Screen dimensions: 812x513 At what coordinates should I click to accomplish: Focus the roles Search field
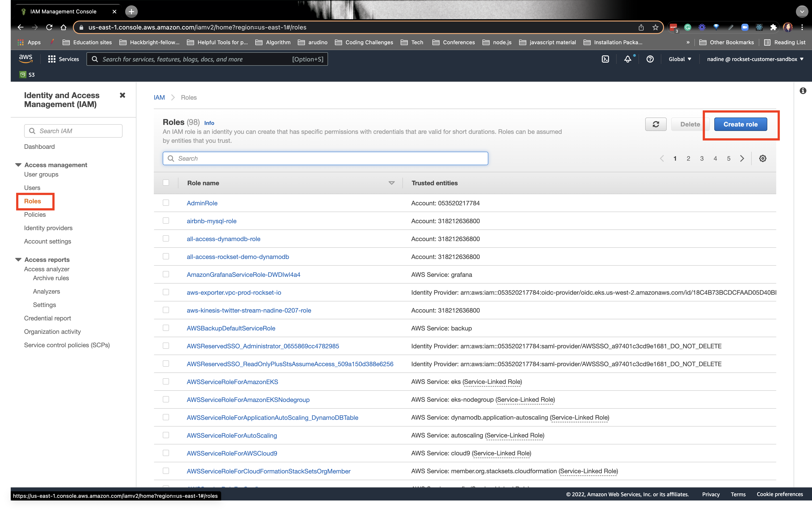click(x=325, y=158)
